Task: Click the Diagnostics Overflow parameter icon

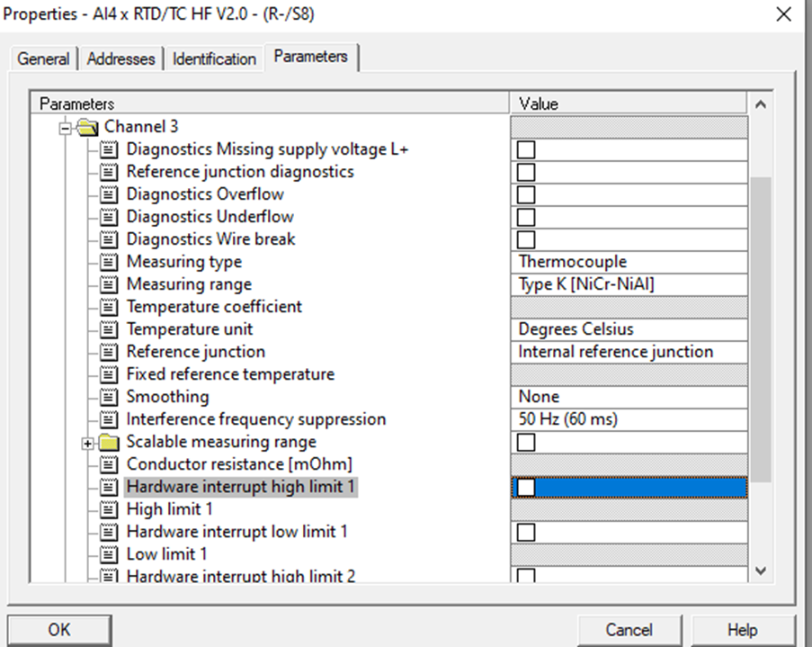Action: [109, 194]
